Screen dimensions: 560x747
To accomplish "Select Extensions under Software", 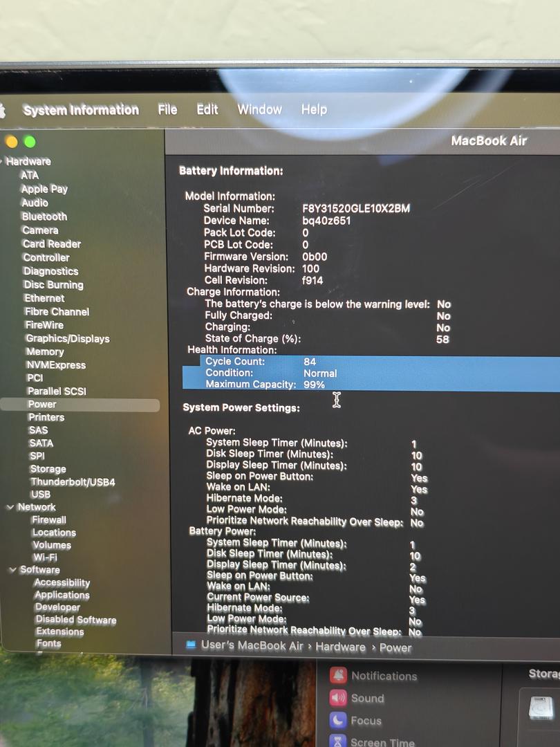I will [x=60, y=631].
